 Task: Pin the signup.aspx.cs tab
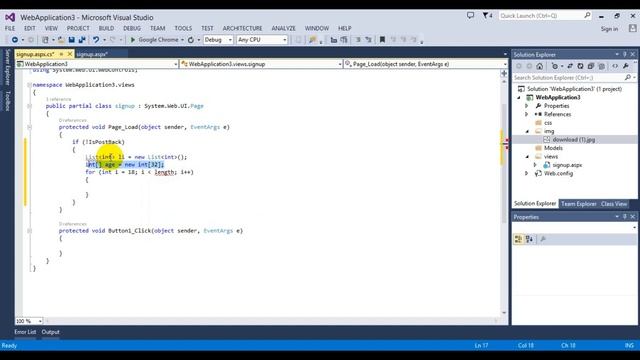pyautogui.click(x=61, y=54)
